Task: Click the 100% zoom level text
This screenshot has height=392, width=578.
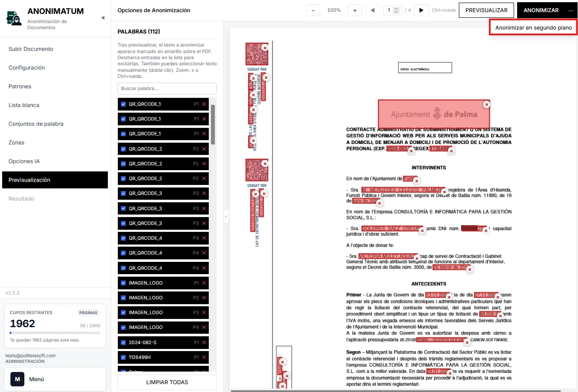Action: click(x=334, y=10)
